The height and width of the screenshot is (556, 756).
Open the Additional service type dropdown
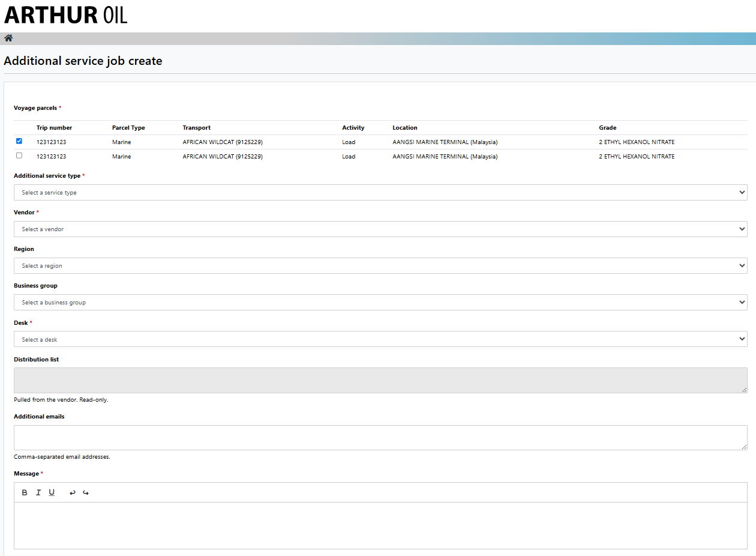coord(380,193)
